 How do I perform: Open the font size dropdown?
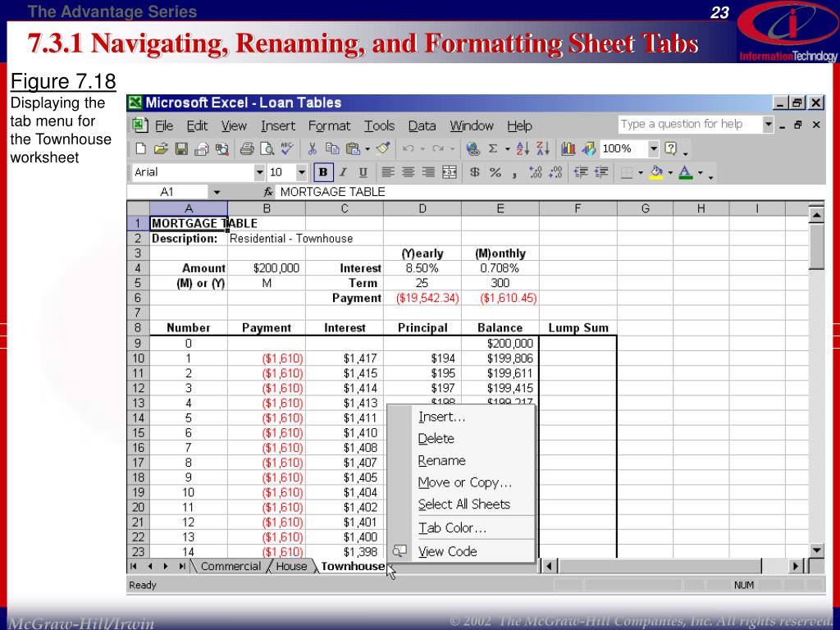click(x=302, y=172)
